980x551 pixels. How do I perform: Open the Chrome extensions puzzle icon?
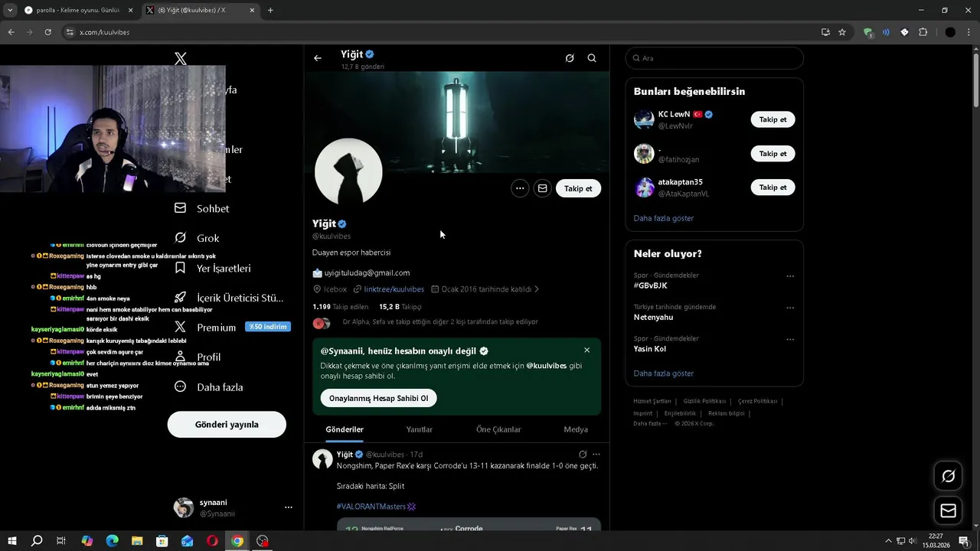point(923,32)
